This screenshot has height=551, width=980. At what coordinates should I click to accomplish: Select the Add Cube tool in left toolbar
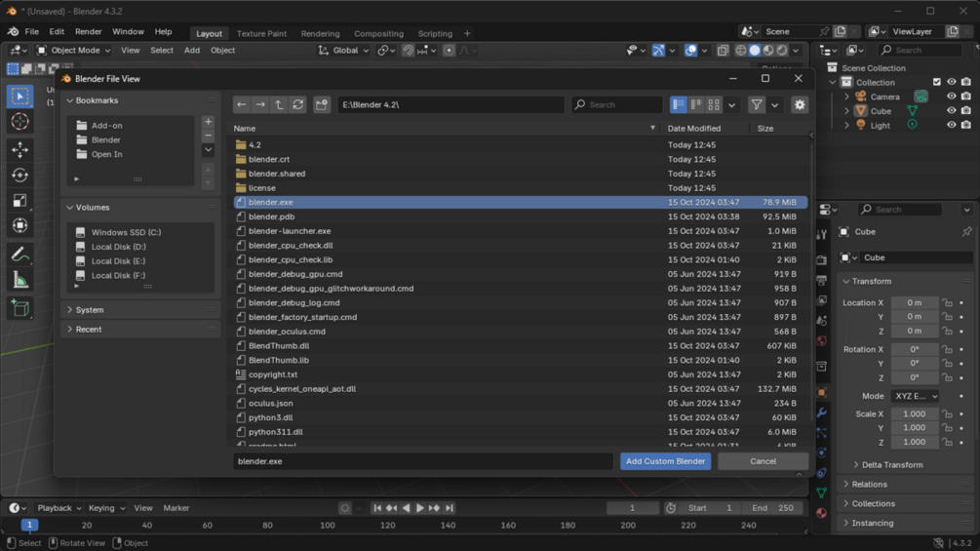[x=20, y=308]
